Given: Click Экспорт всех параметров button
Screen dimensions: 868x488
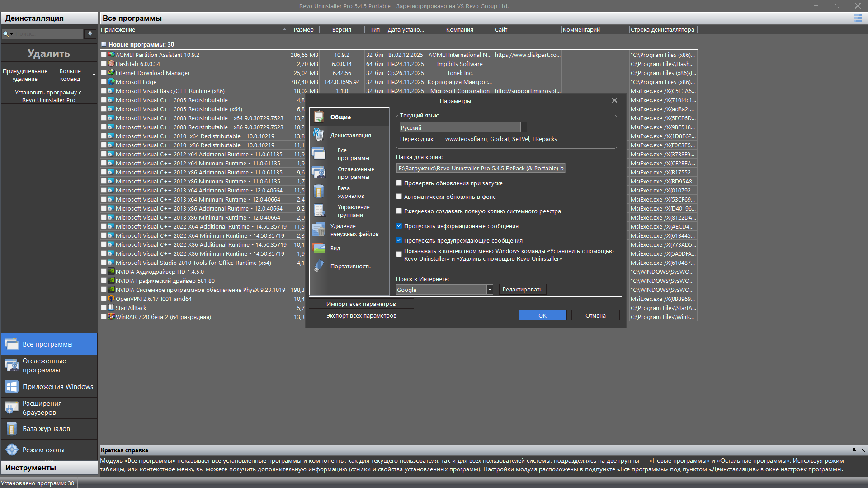Looking at the screenshot, I should point(361,315).
